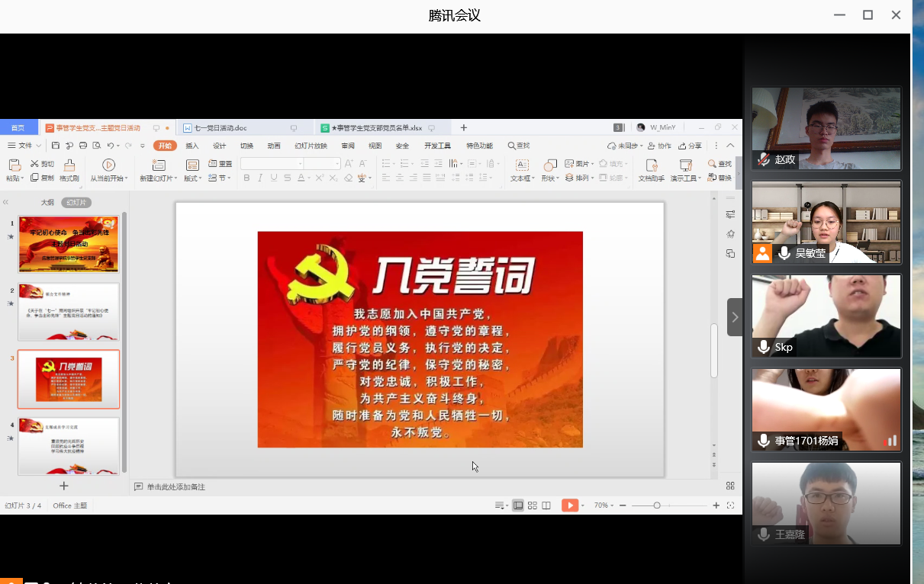924x584 pixels.
Task: Toggle microphone for participant Skp
Action: [x=763, y=347]
